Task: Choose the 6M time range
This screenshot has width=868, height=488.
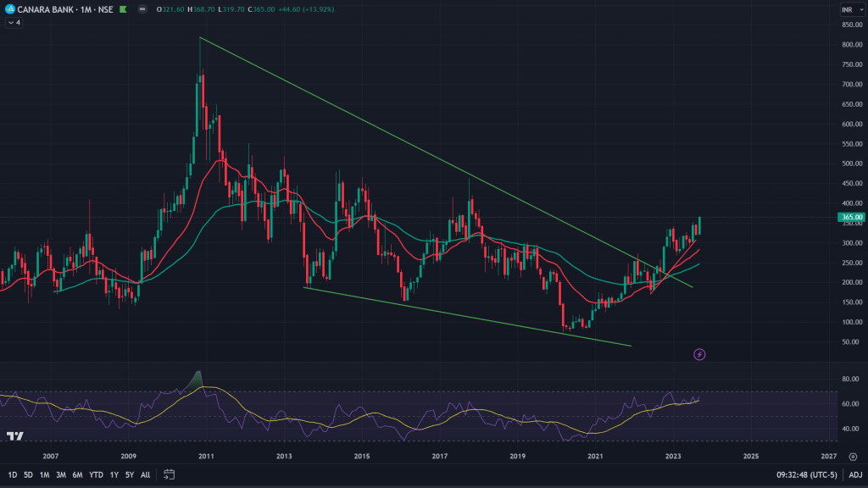Action: coord(77,474)
